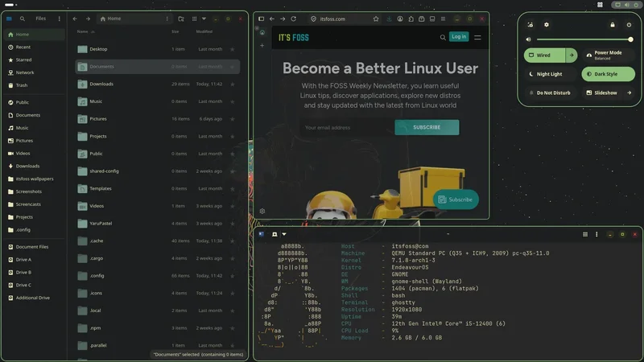This screenshot has width=644, height=362.
Task: Open new tab icon in terminal header
Action: (x=275, y=234)
